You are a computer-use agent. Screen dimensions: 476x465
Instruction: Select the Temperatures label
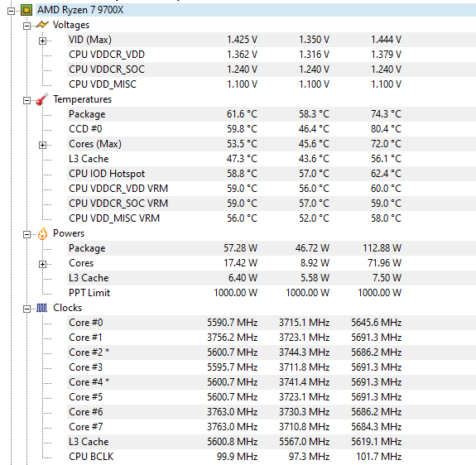82,99
